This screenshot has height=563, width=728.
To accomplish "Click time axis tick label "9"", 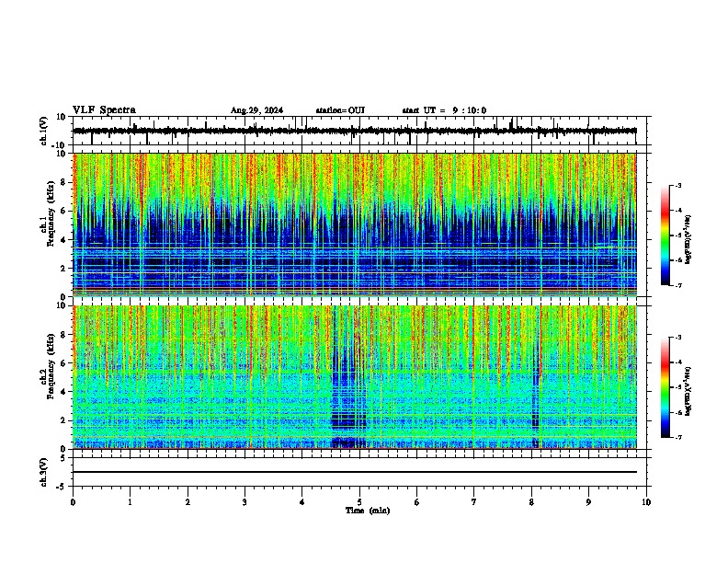I will tap(588, 502).
